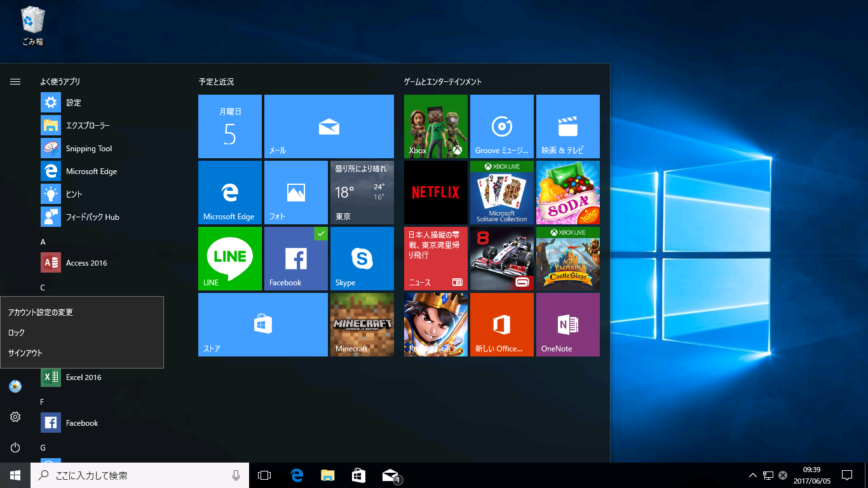Open Age of Empires Castle Siege tile
Screen dimensions: 868x488
[568, 259]
